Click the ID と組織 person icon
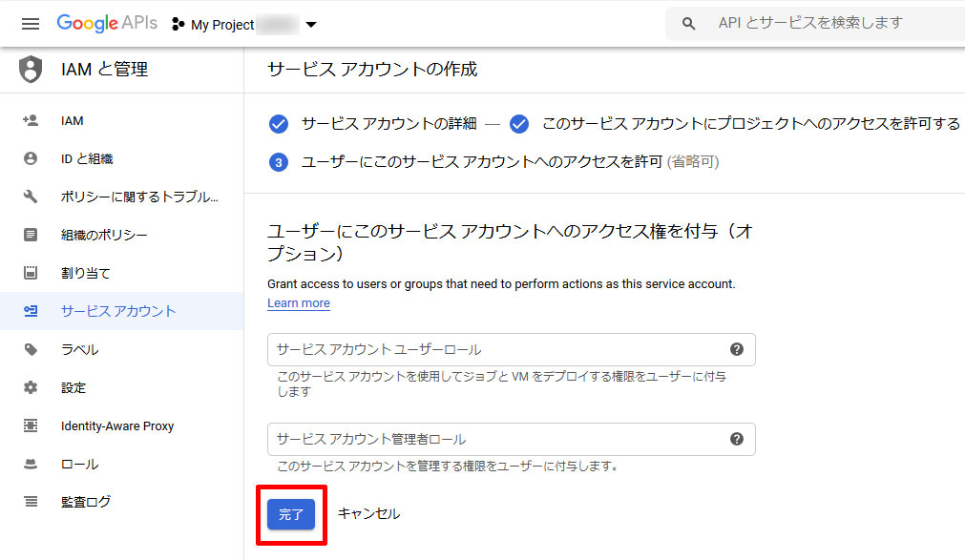Viewport: 965px width, 560px height. pos(31,158)
